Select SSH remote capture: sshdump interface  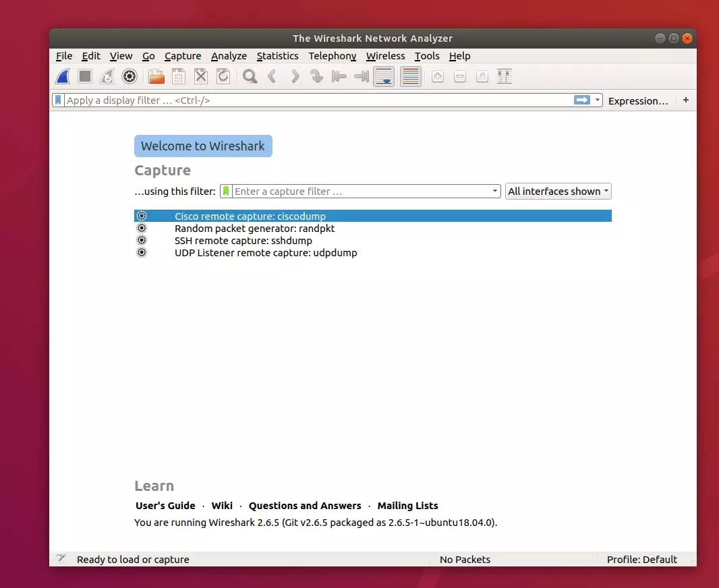click(373, 241)
